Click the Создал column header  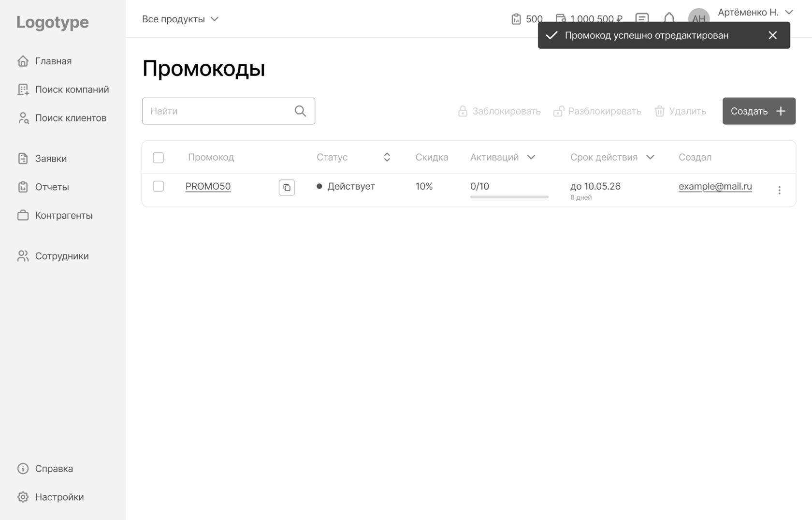tap(695, 157)
